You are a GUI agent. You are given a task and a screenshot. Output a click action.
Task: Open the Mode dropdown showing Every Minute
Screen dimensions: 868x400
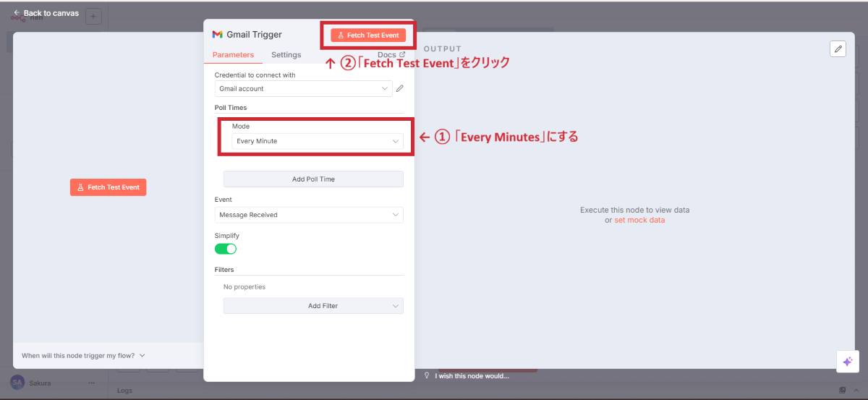coord(318,141)
